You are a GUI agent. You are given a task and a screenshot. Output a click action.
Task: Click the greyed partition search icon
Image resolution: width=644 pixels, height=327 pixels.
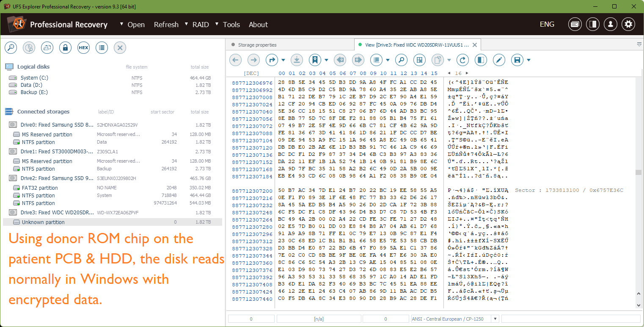(x=29, y=48)
